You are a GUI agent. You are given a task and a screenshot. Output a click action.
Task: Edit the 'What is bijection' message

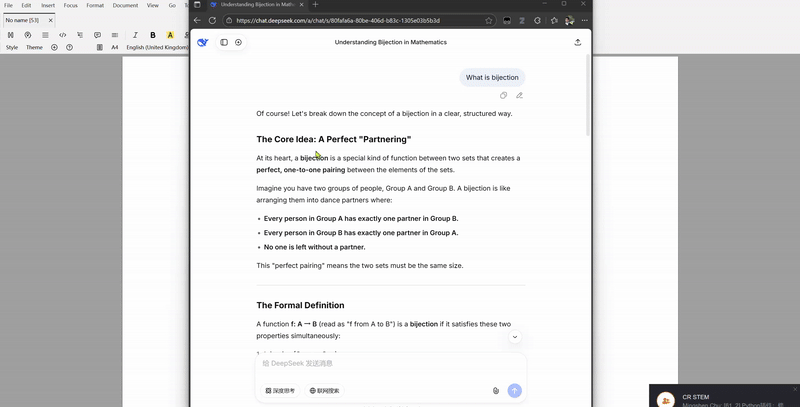pos(519,96)
